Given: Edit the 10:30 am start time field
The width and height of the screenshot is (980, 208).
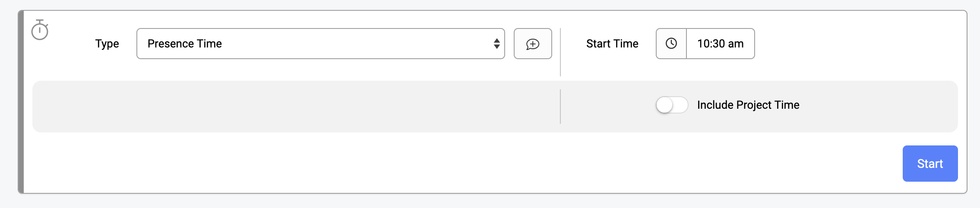Looking at the screenshot, I should pyautogui.click(x=721, y=44).
